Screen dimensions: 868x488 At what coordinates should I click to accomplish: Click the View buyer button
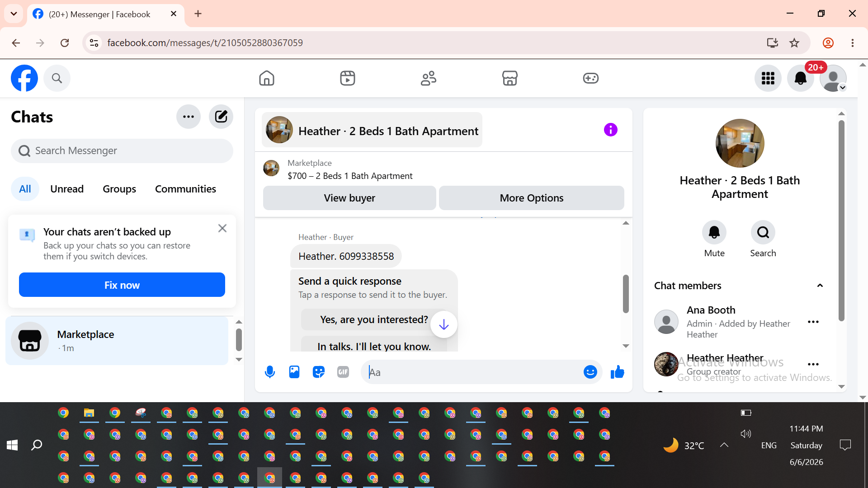coord(349,198)
